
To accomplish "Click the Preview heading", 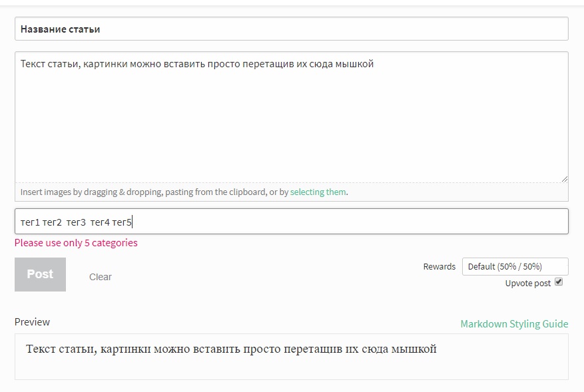I will (32, 322).
